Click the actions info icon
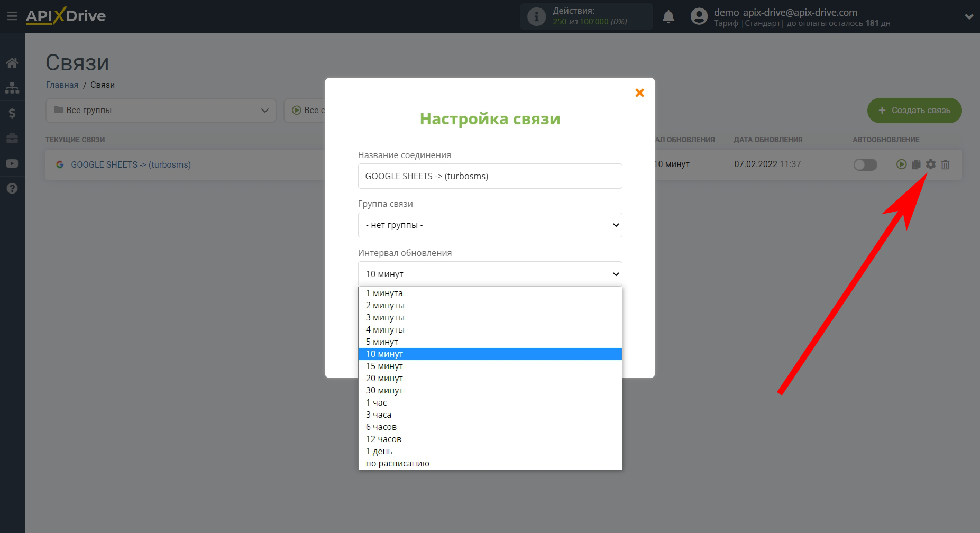980x533 pixels. coord(536,16)
